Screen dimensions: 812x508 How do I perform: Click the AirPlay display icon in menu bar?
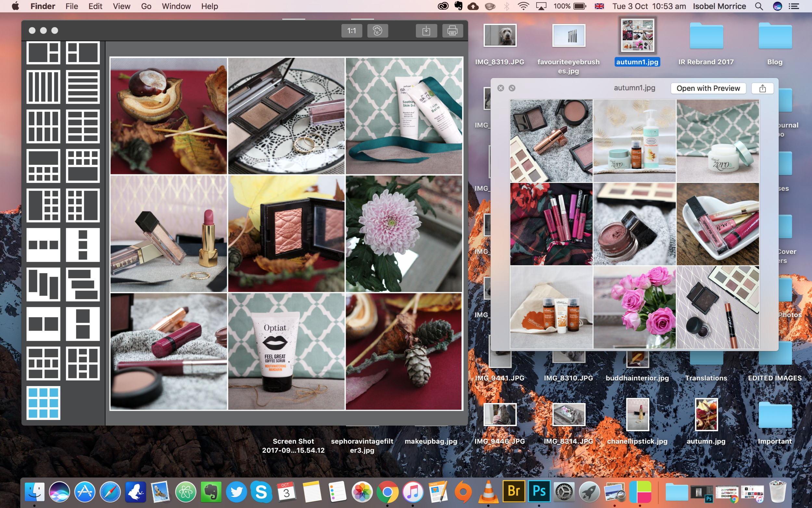click(x=541, y=6)
